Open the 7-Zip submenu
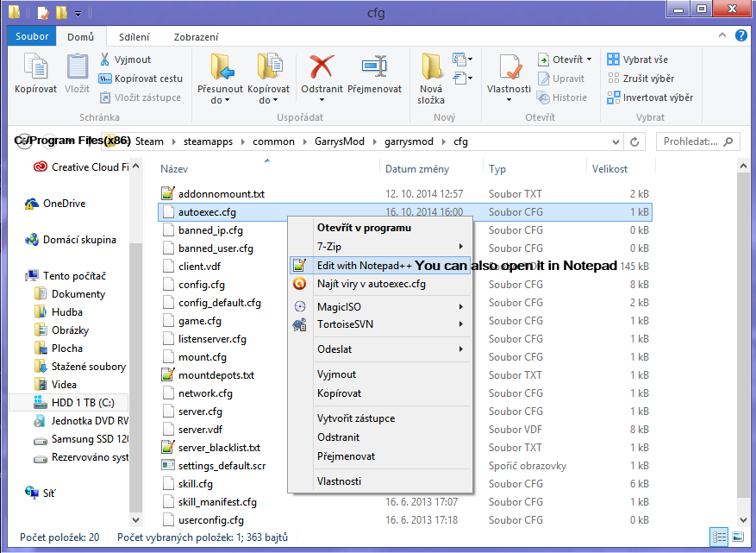 click(x=380, y=247)
